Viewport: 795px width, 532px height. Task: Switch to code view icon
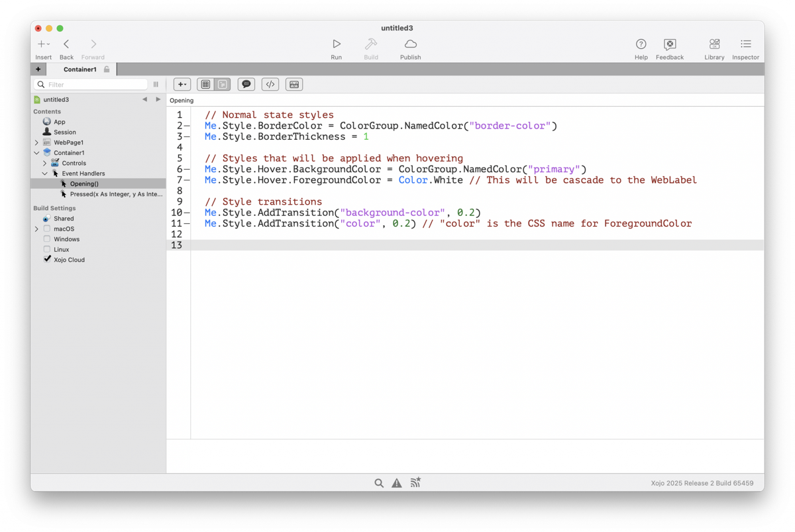[223, 84]
